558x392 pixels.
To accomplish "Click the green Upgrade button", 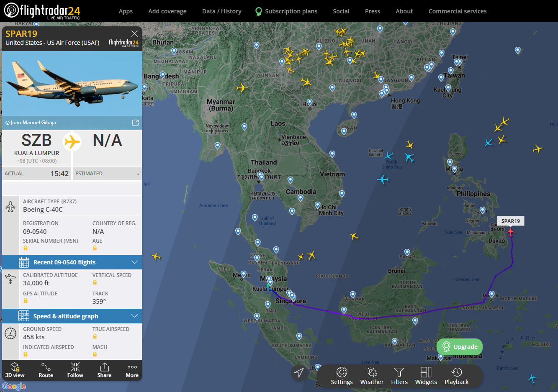I will pos(460,347).
